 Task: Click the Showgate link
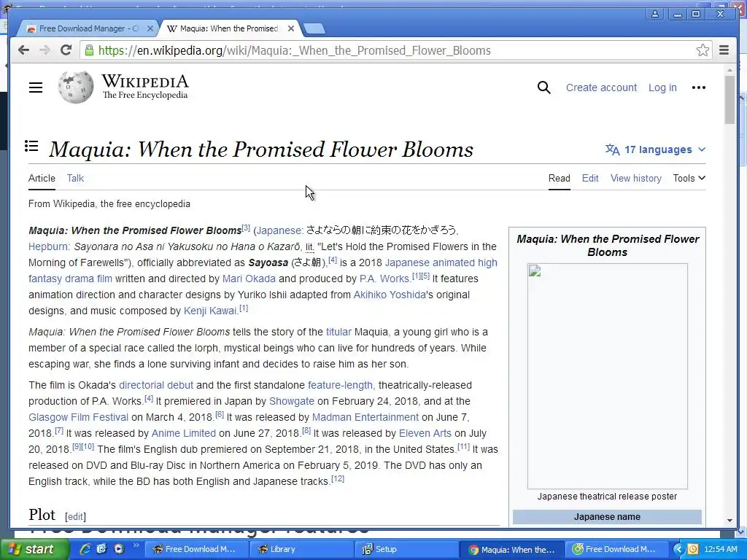(292, 402)
